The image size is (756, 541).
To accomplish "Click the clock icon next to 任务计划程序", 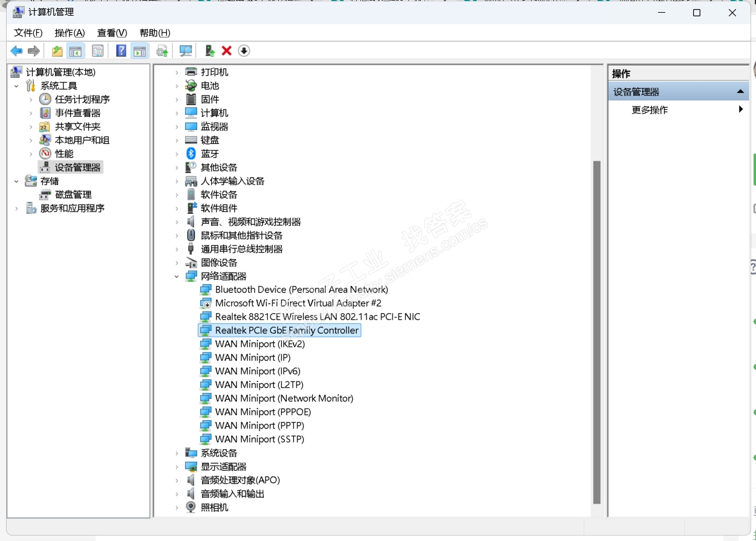I will click(x=45, y=99).
